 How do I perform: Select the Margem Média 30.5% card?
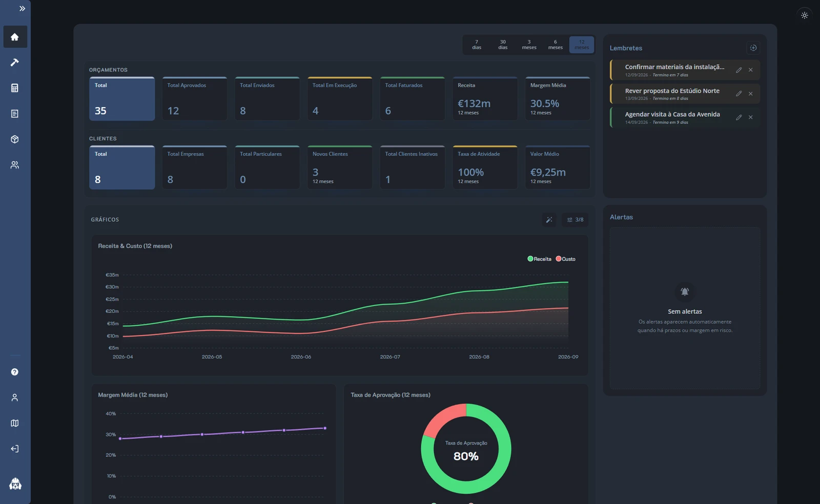[x=558, y=99]
